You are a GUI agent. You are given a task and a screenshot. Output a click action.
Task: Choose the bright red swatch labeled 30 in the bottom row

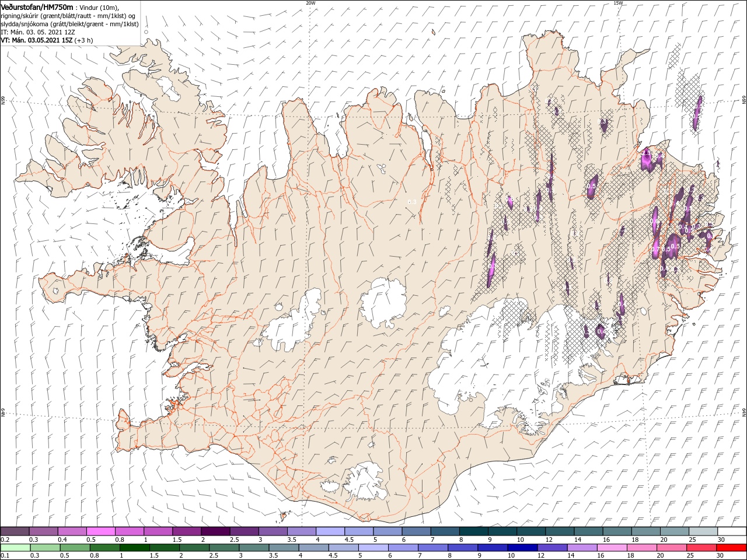coord(731,548)
